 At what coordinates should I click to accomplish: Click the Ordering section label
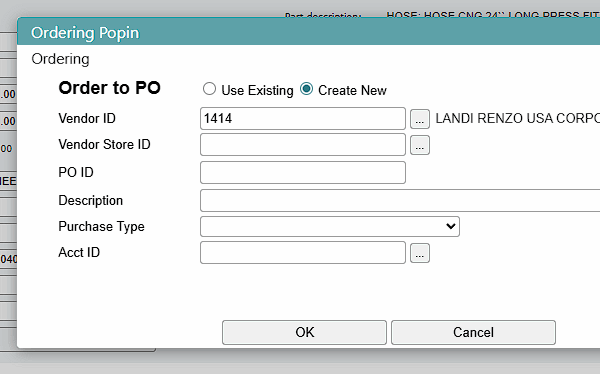point(60,59)
